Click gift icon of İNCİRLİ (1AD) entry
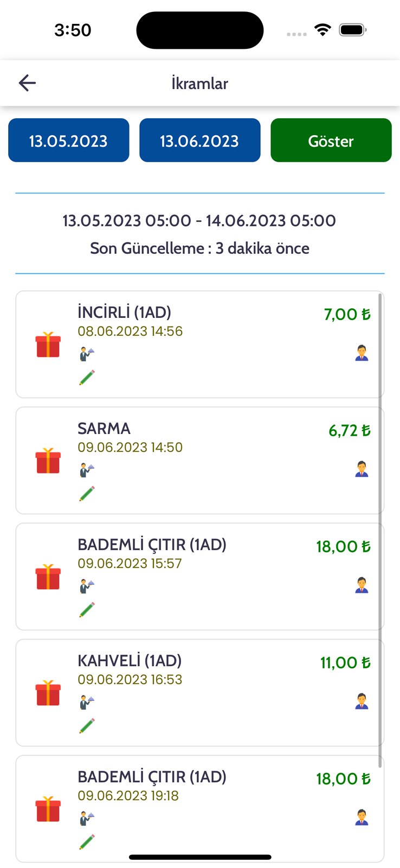 48,345
